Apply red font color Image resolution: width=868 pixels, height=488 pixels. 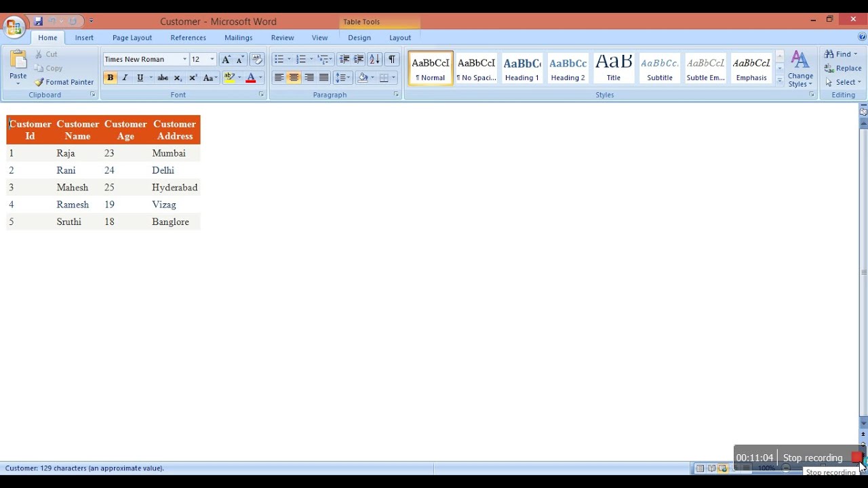tap(251, 78)
